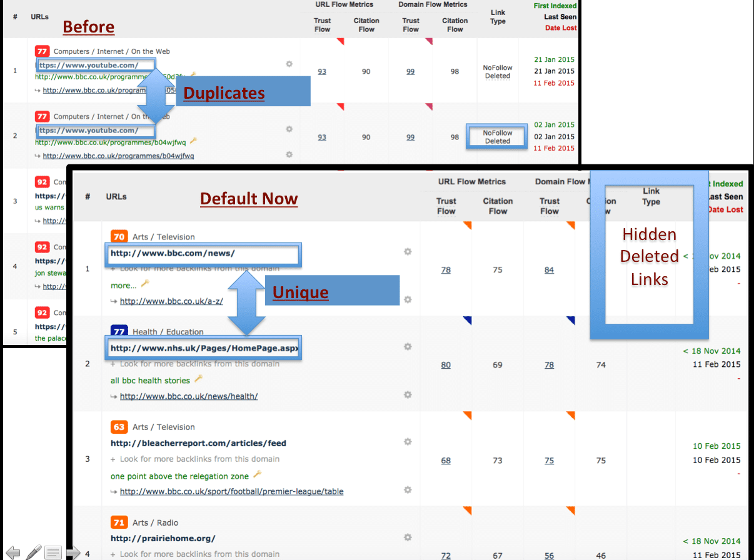
Task: Open gear beside underlined programmes/b04wjfwq link in Before table
Action: (289, 154)
